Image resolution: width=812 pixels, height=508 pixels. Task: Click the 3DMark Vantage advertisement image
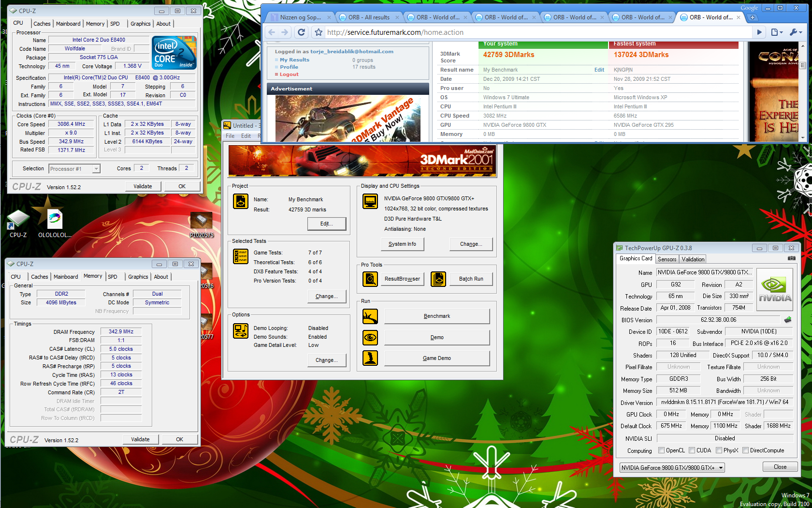coord(348,119)
